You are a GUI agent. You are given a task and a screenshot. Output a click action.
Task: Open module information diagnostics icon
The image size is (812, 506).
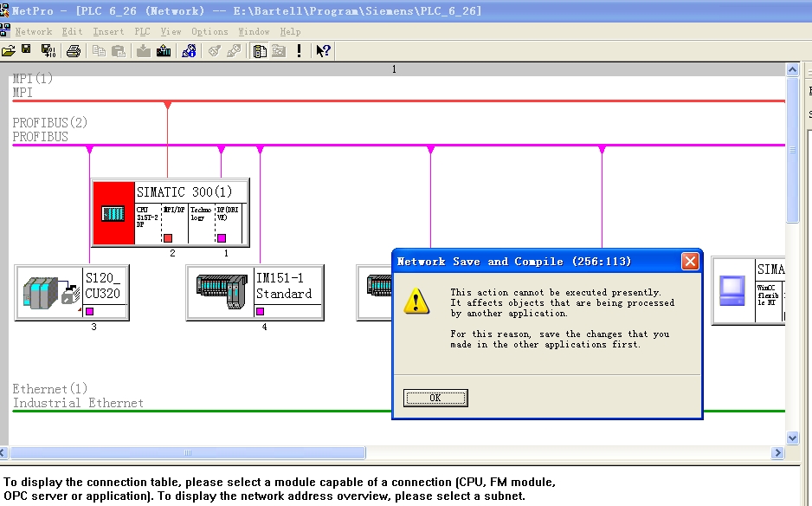(189, 51)
